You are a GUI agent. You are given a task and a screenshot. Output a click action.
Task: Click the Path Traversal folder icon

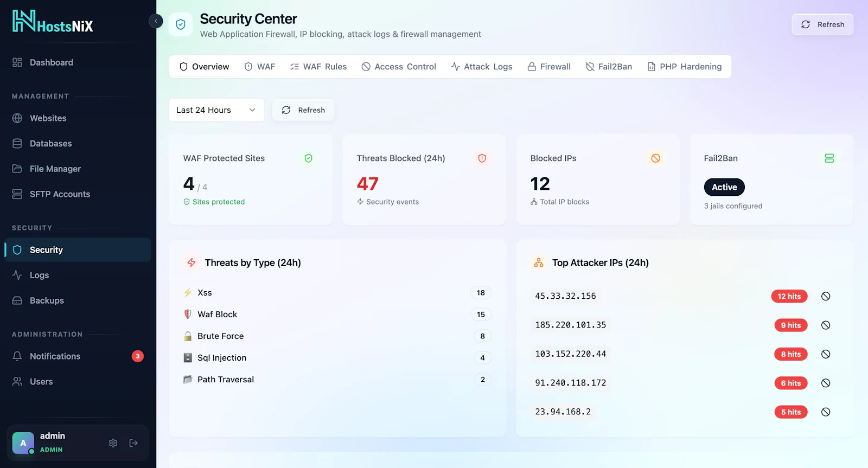coord(188,380)
